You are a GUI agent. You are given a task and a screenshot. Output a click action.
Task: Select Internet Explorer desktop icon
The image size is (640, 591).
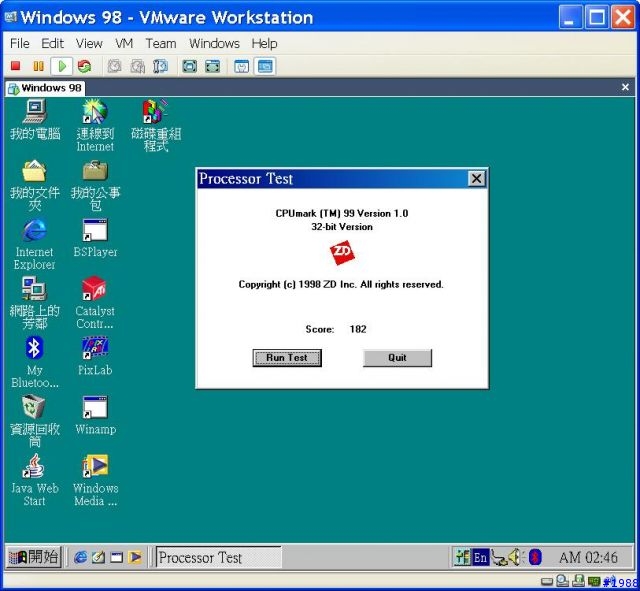(x=34, y=244)
